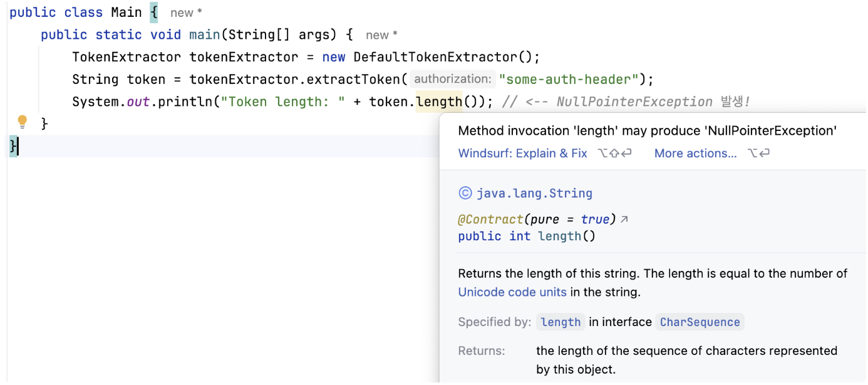Open the More actions... link
The image size is (868, 385).
[695, 153]
